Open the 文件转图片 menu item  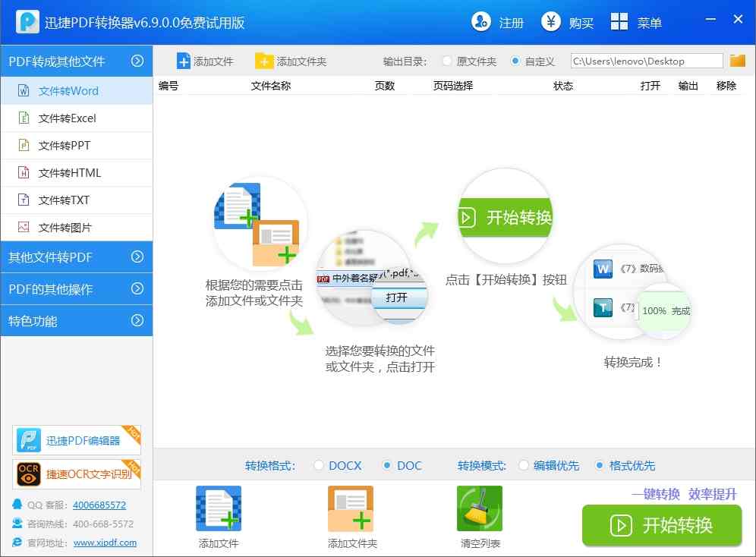[77, 227]
